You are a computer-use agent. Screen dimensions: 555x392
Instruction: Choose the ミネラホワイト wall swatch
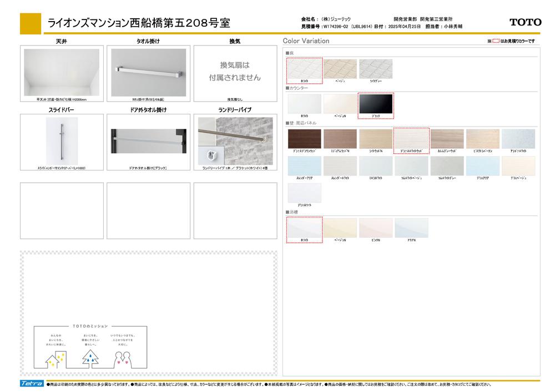[x=376, y=165]
